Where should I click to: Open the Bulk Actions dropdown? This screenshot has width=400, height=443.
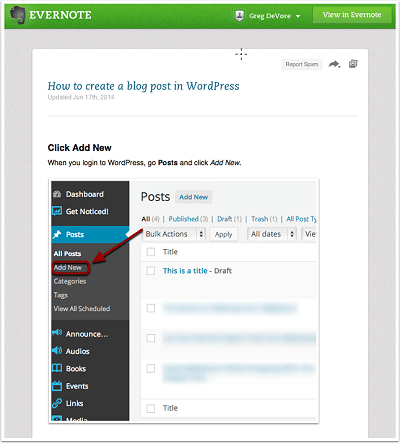174,234
